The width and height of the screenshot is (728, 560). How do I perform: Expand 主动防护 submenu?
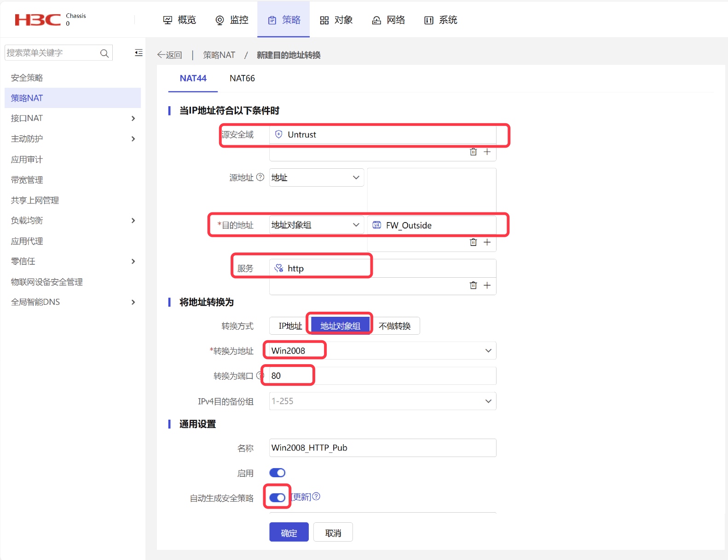pyautogui.click(x=133, y=139)
